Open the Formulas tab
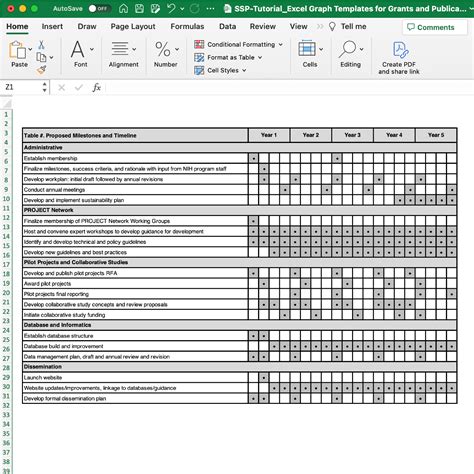Image resolution: width=474 pixels, height=474 pixels. 187,26
